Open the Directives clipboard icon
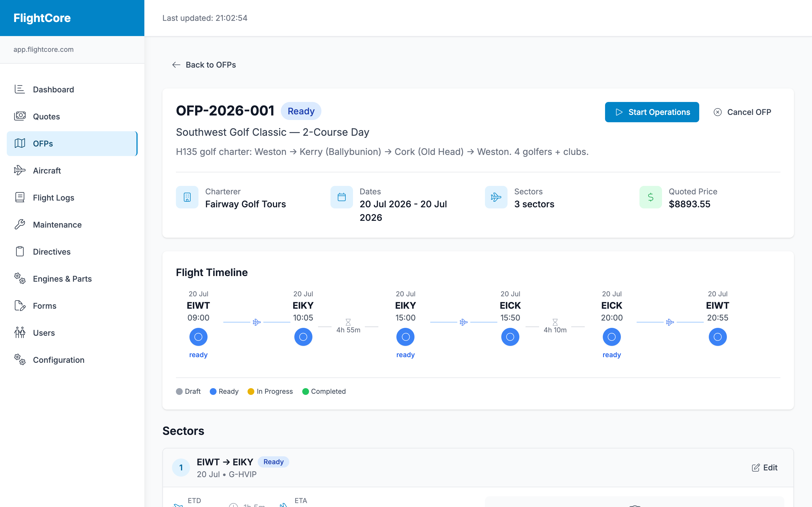This screenshot has width=812, height=507. pyautogui.click(x=20, y=252)
